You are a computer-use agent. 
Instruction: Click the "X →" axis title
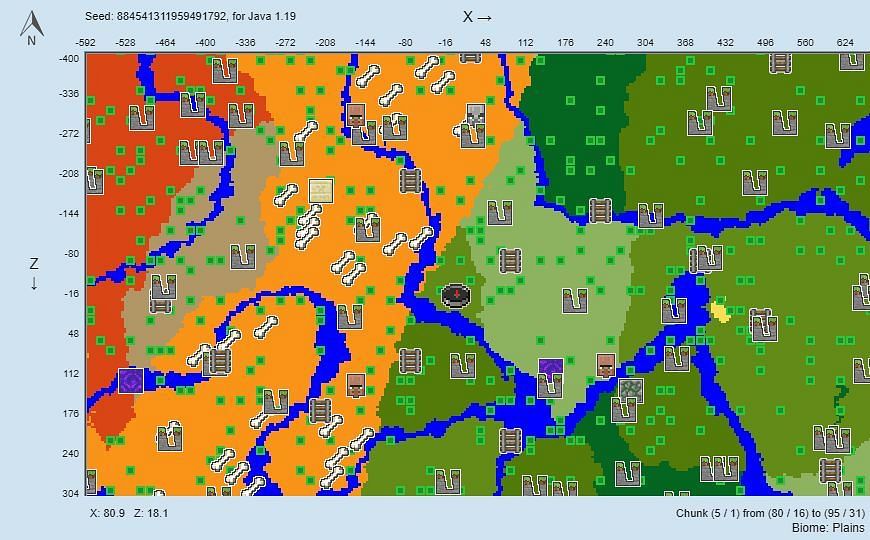[x=477, y=17]
